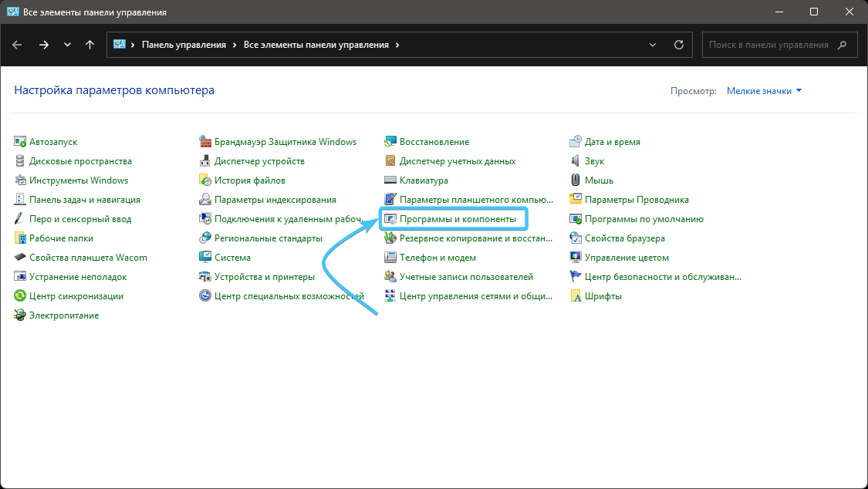
Task: Select Все элементы панели управления breadcrumb
Action: click(x=316, y=45)
